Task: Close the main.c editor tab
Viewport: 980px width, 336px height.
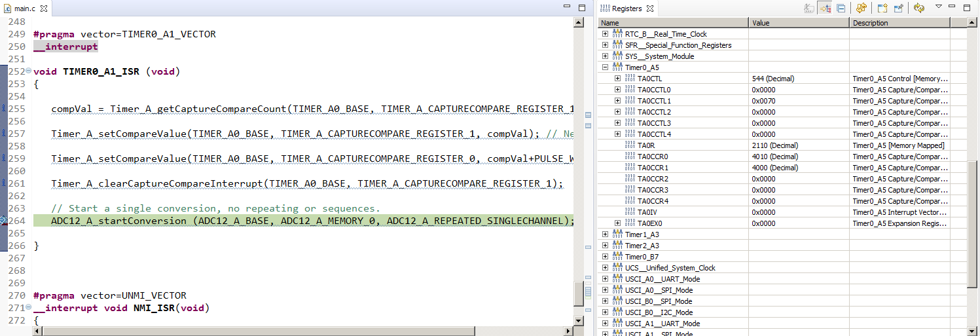Action: point(45,9)
